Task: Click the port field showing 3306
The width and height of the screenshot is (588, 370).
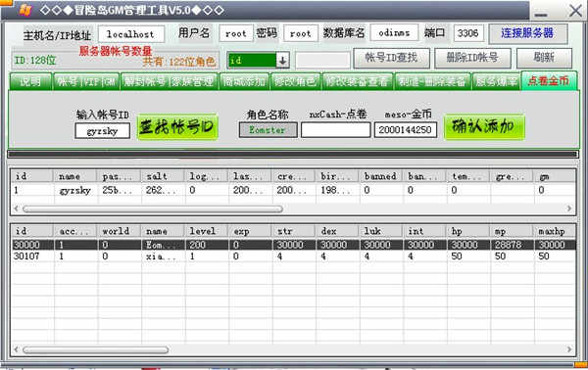Action: tap(468, 33)
